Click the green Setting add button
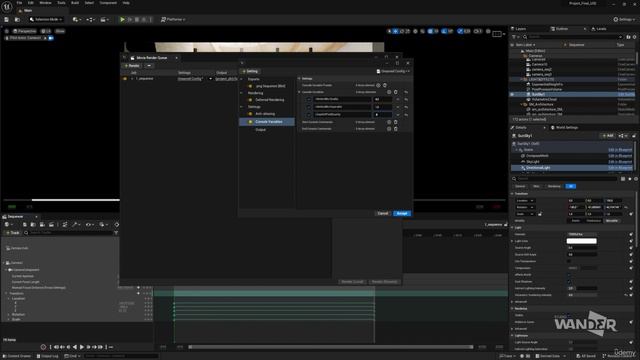 (x=250, y=71)
